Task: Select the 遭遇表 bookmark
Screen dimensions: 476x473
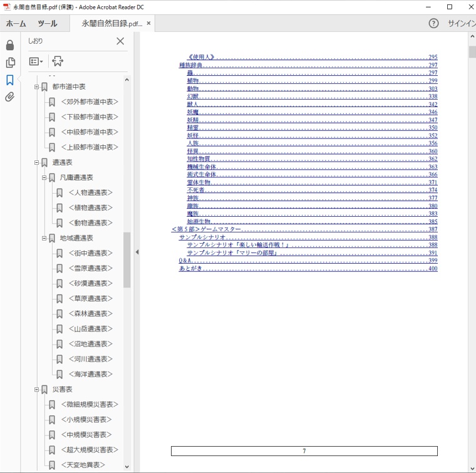Action: [x=62, y=162]
